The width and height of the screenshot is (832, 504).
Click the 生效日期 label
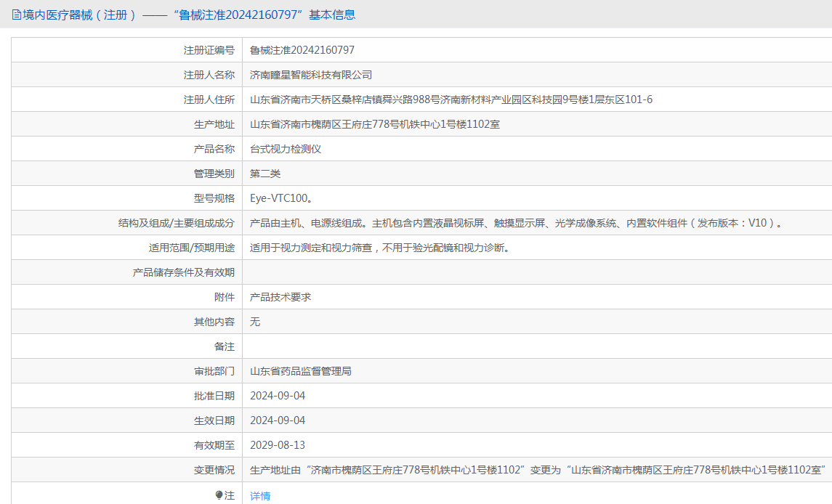click(x=214, y=420)
